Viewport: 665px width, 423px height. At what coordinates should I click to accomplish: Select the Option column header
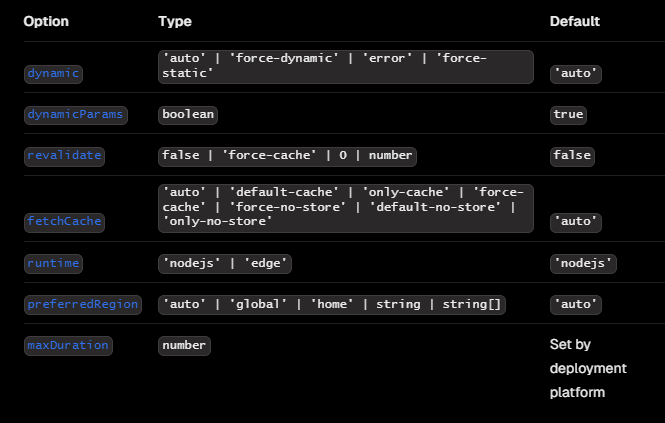46,22
